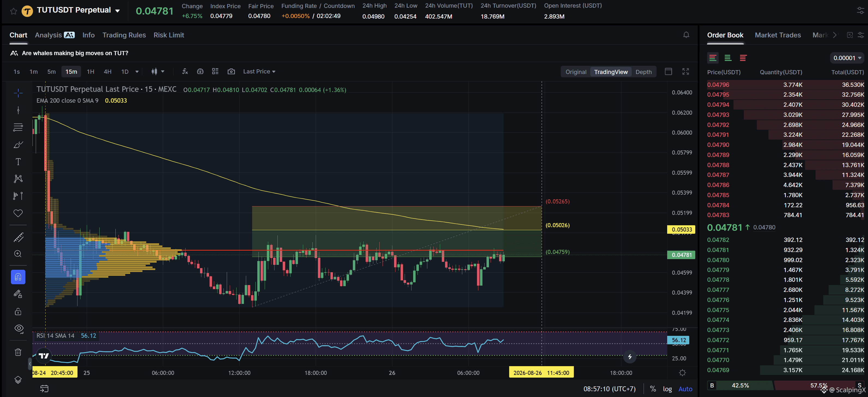This screenshot has height=397, width=868.
Task: Click the lightning quick-trade button
Action: click(x=630, y=357)
